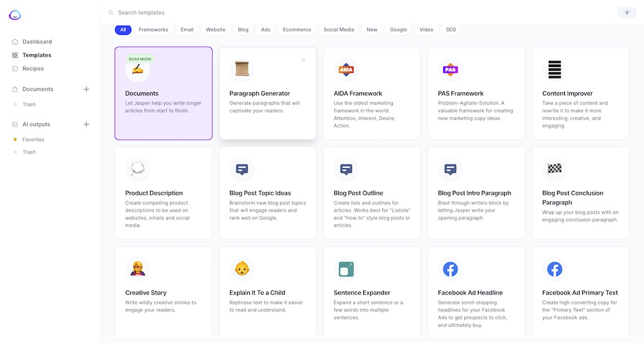Click the Blog Post Intro Paragraph icon

click(x=450, y=169)
